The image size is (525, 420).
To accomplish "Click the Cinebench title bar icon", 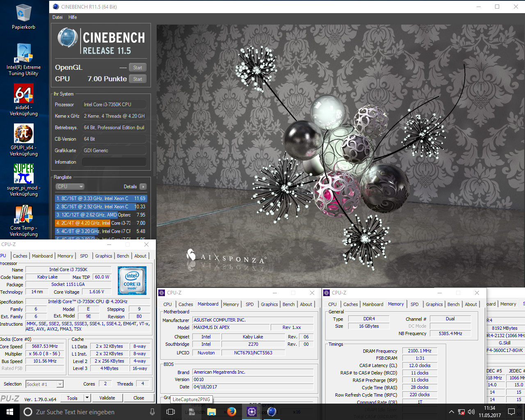I will pos(56,7).
